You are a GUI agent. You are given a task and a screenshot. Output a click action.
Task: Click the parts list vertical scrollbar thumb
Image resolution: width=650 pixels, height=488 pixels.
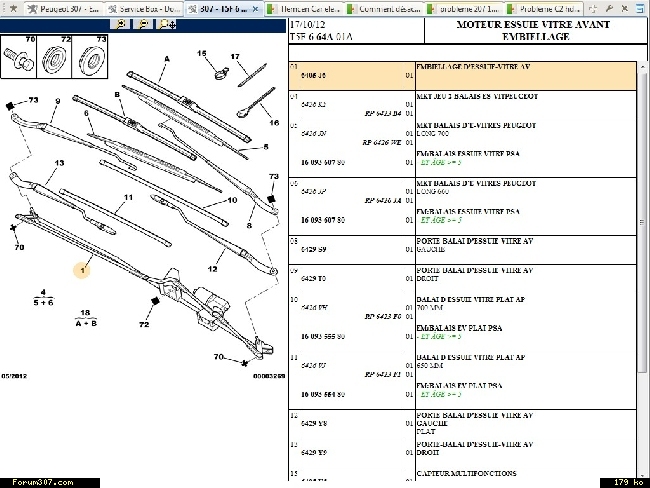click(x=643, y=223)
